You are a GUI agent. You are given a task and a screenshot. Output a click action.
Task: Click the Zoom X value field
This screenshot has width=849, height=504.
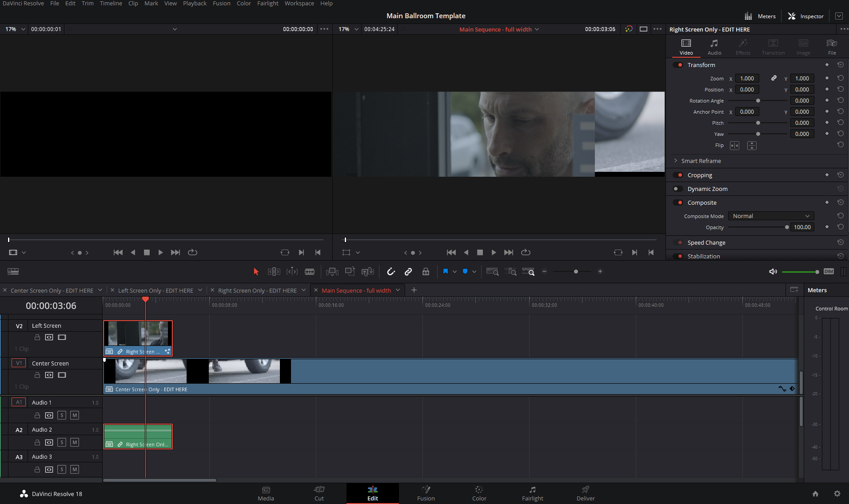[x=747, y=79]
